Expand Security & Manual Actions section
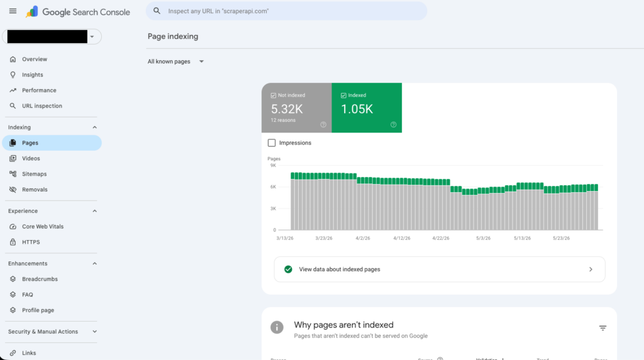Image resolution: width=644 pixels, height=360 pixels. pos(94,332)
